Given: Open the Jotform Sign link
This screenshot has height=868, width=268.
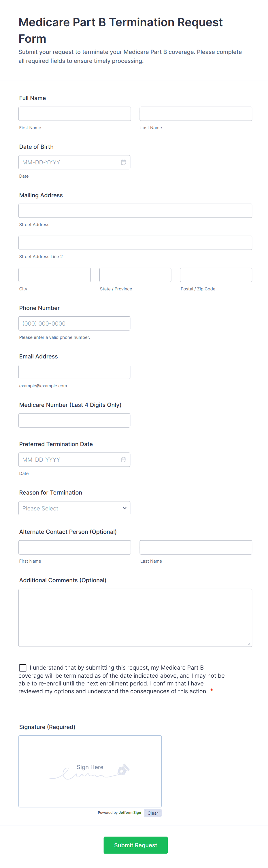Looking at the screenshot, I should [x=130, y=813].
